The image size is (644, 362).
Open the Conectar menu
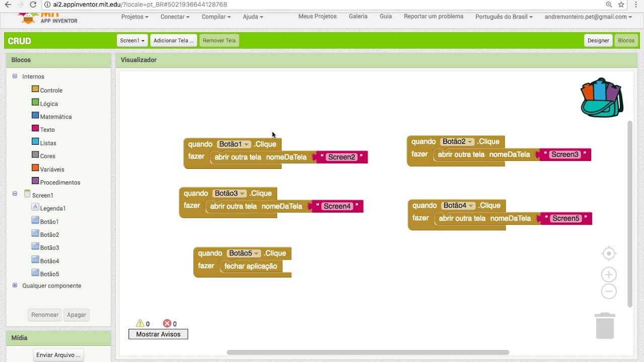175,17
